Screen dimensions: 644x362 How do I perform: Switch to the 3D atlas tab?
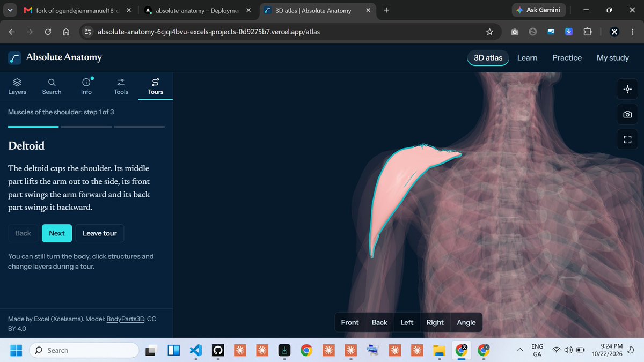tap(488, 57)
